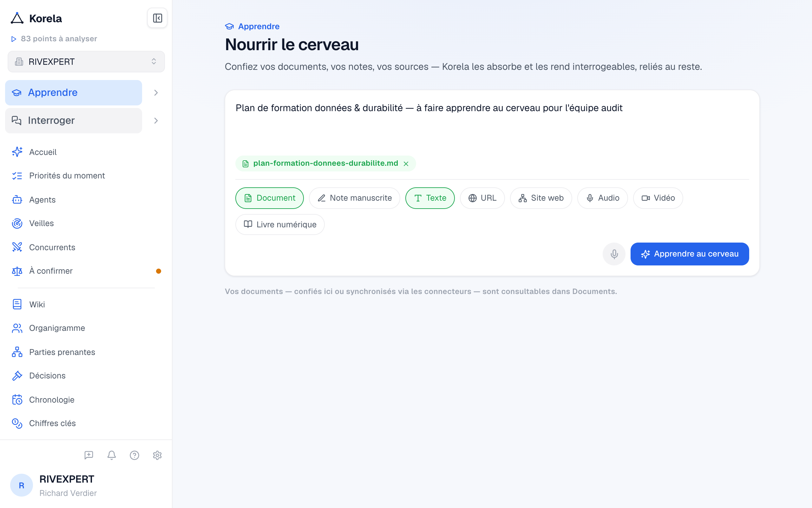Open Parties prenantes
812x508 pixels.
click(62, 352)
